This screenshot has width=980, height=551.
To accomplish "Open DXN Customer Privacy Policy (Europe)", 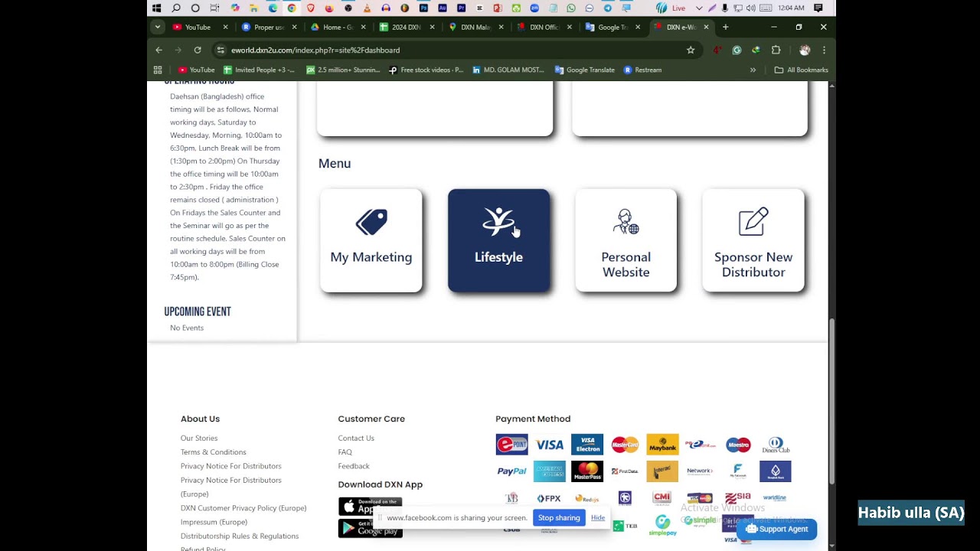I will [243, 508].
